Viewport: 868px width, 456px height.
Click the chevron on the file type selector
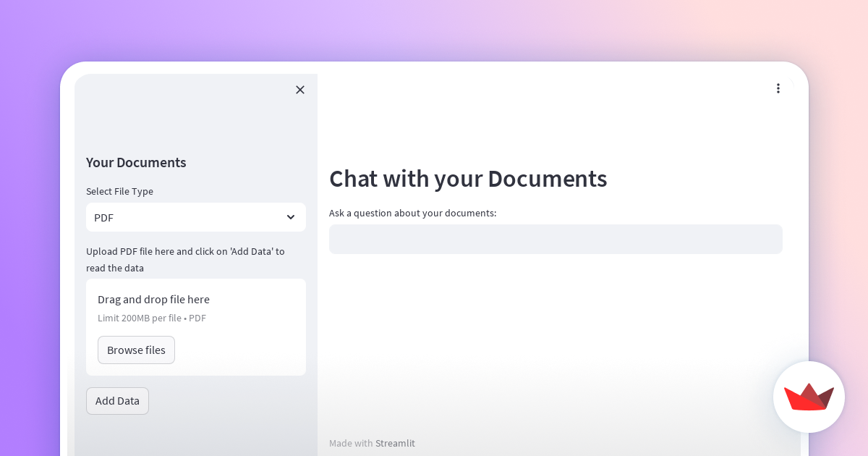pos(291,217)
